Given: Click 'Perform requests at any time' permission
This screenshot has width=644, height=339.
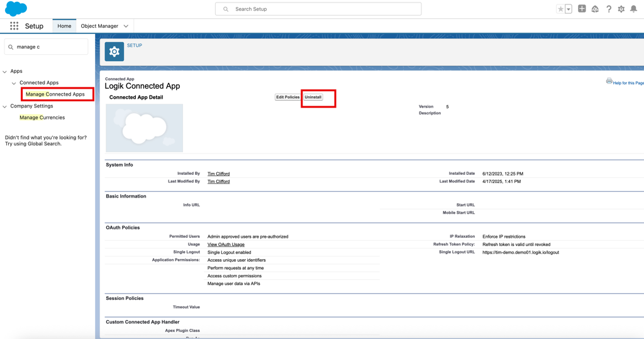Looking at the screenshot, I should coord(235,268).
